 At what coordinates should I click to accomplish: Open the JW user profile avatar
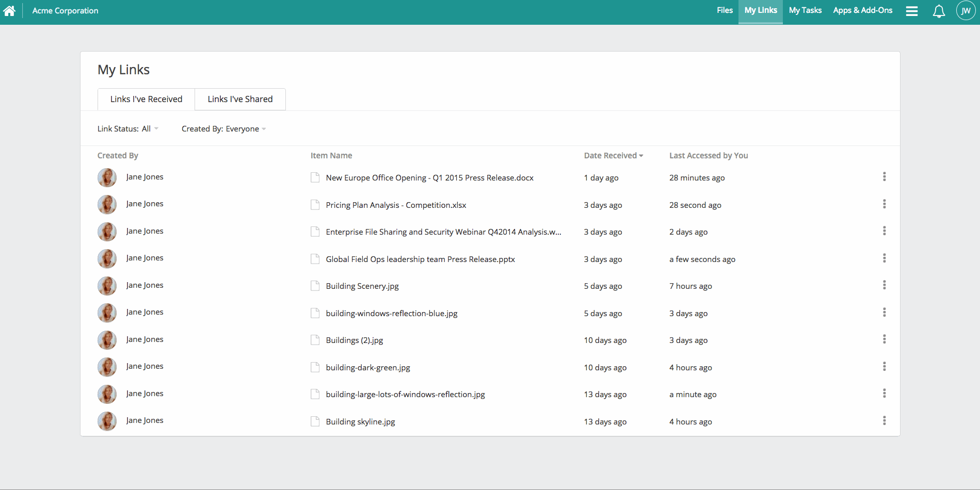point(965,11)
